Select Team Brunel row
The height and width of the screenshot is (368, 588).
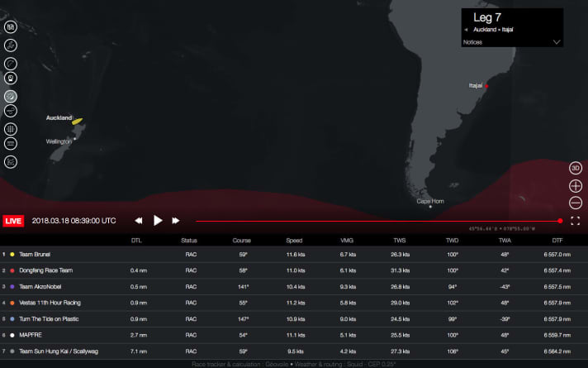point(294,254)
